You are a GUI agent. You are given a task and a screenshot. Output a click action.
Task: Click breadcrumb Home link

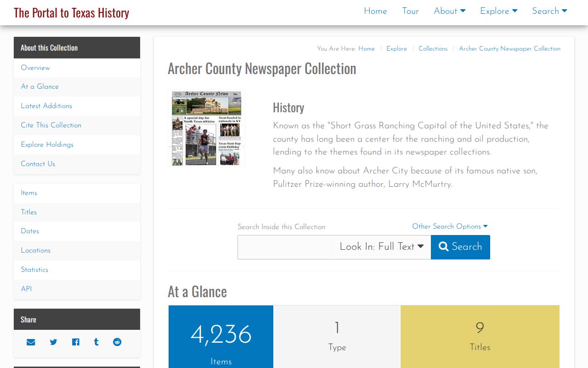(x=367, y=49)
